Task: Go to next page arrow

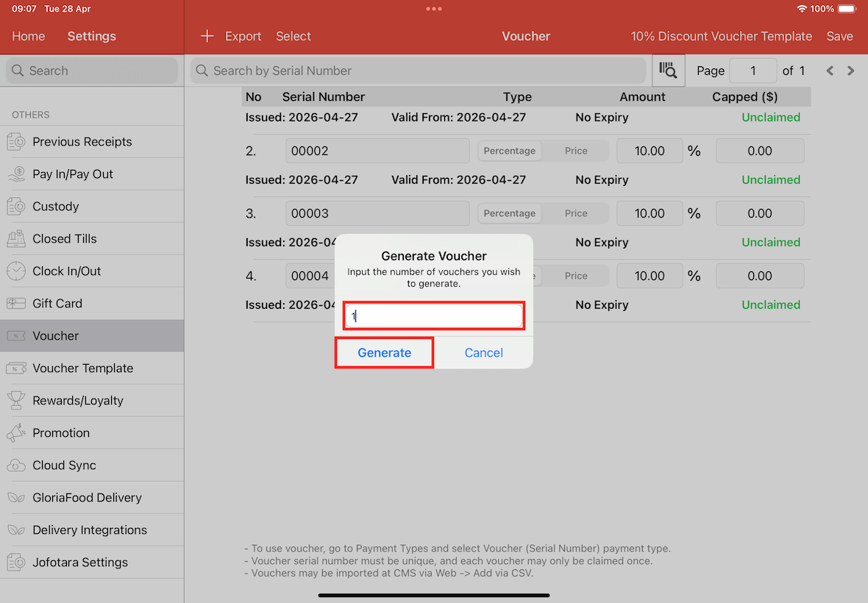Action: point(851,71)
